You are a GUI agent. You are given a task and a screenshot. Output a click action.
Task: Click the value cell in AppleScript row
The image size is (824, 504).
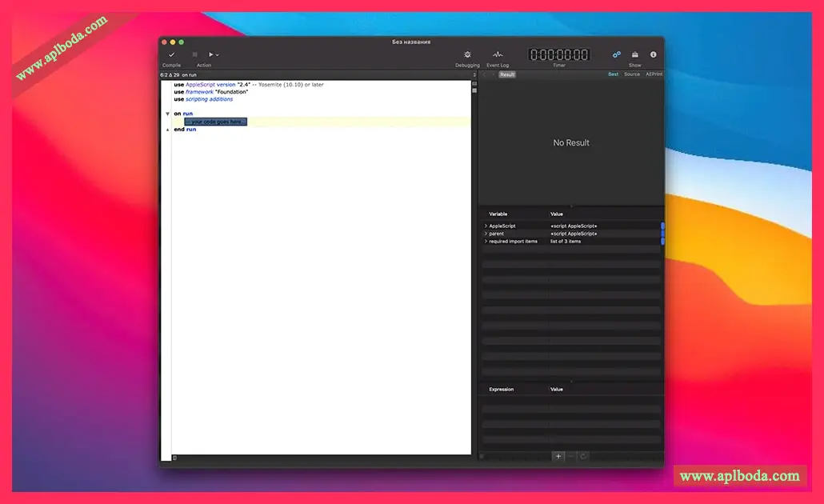(x=574, y=226)
